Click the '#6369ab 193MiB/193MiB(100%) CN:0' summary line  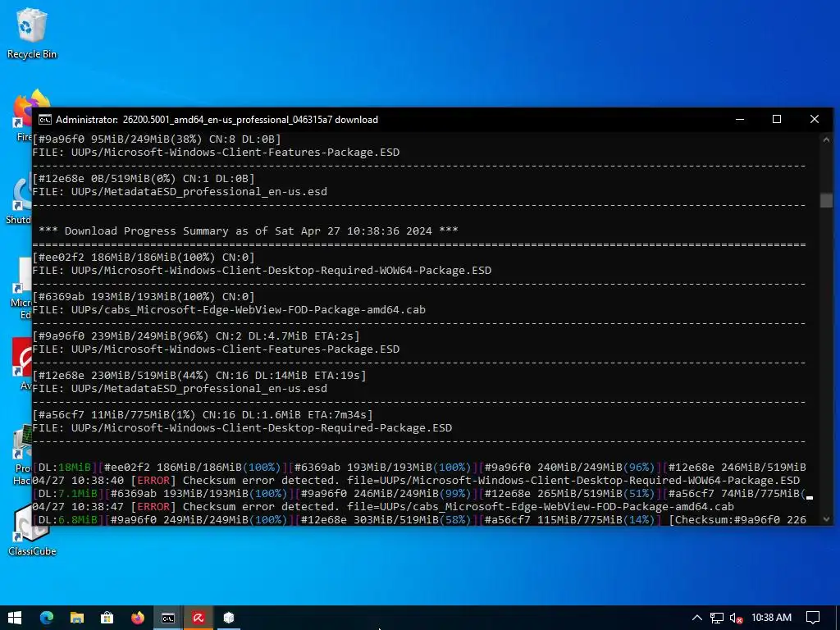pos(144,297)
